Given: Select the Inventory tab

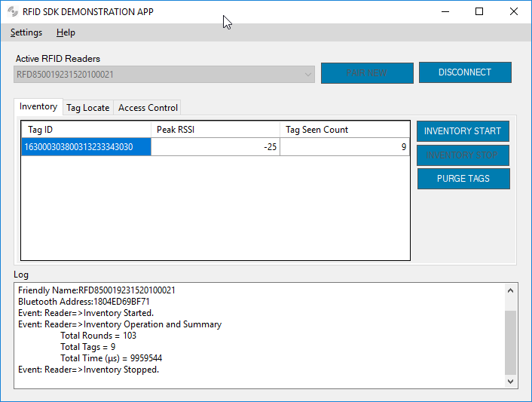Looking at the screenshot, I should coord(38,107).
